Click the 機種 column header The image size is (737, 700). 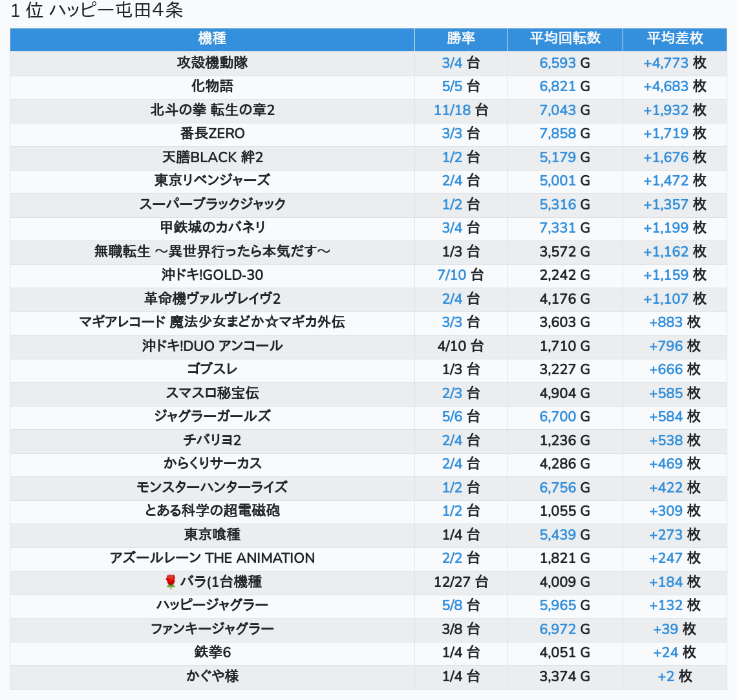[212, 39]
